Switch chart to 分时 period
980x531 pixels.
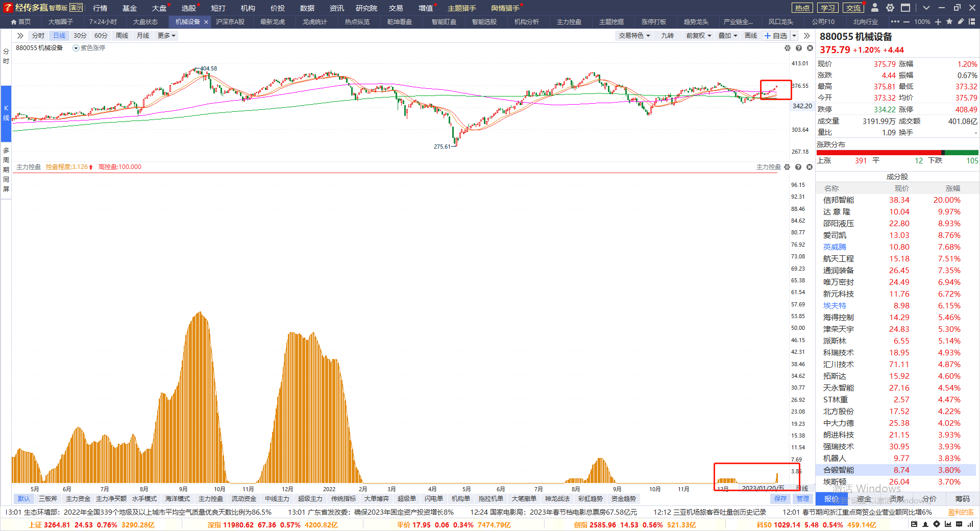38,36
